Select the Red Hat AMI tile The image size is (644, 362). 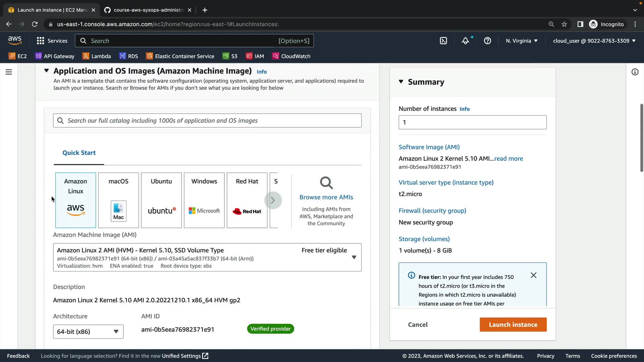[x=247, y=200]
